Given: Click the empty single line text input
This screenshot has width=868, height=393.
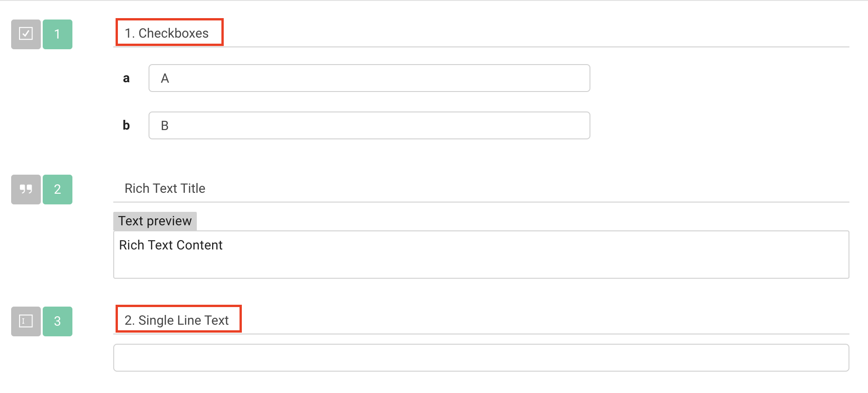Looking at the screenshot, I should click(481, 357).
